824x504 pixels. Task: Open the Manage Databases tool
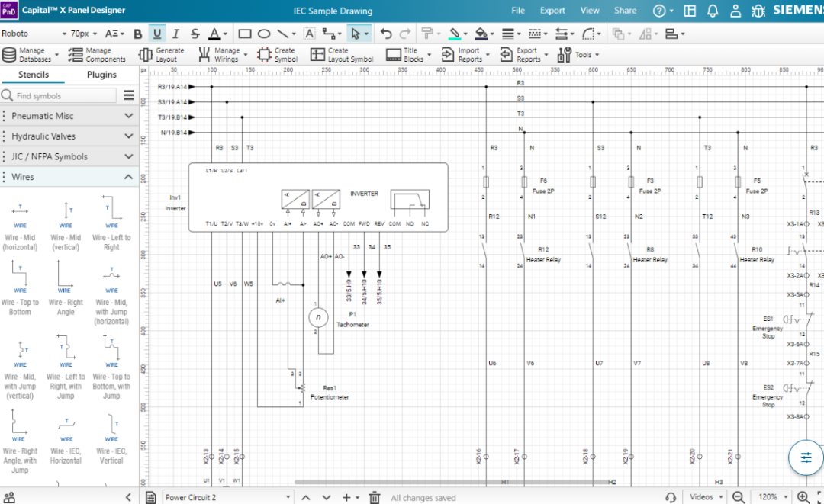click(31, 55)
